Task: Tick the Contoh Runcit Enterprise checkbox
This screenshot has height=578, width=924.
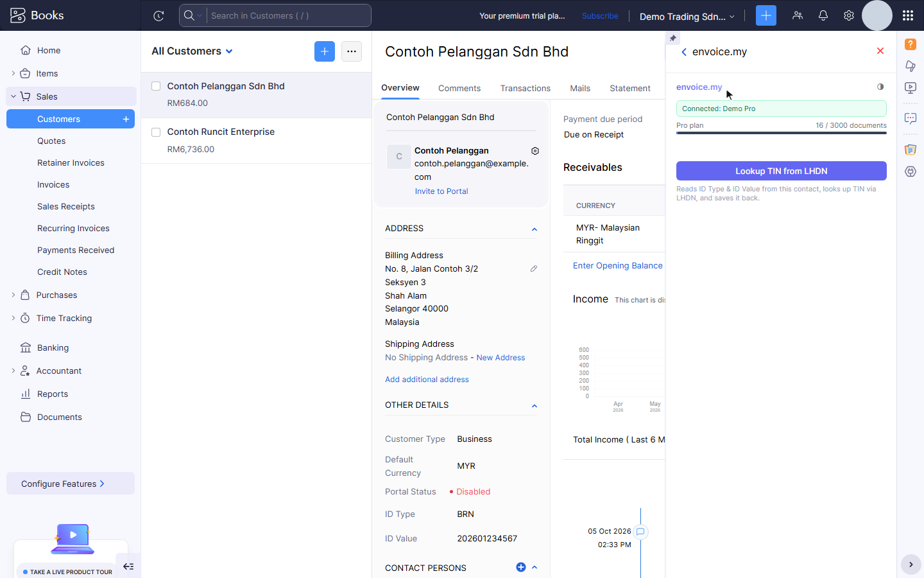Action: pos(156,132)
